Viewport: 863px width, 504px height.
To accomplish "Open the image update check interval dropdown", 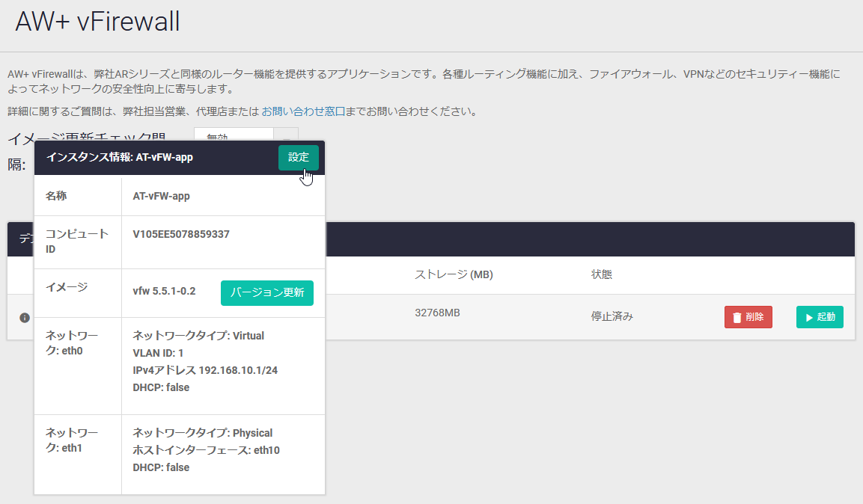I will click(246, 134).
